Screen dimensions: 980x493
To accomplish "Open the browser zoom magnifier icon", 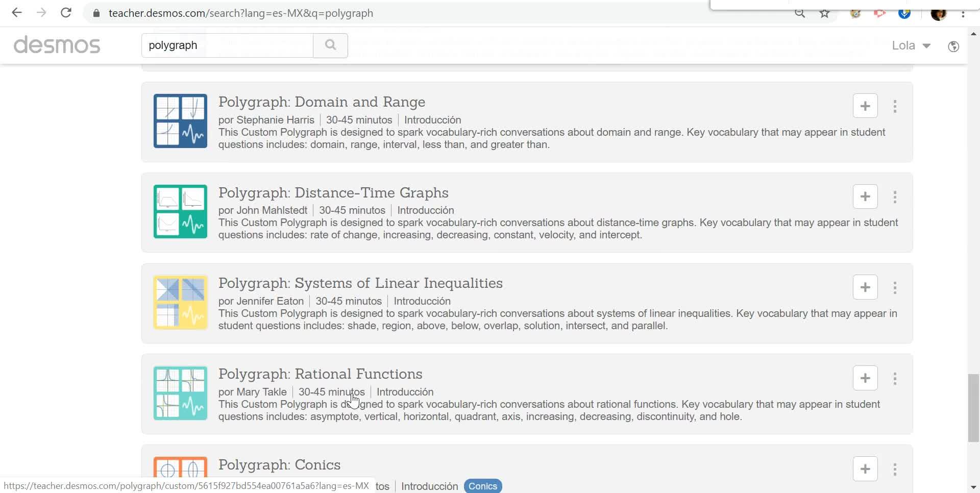I will [x=800, y=14].
